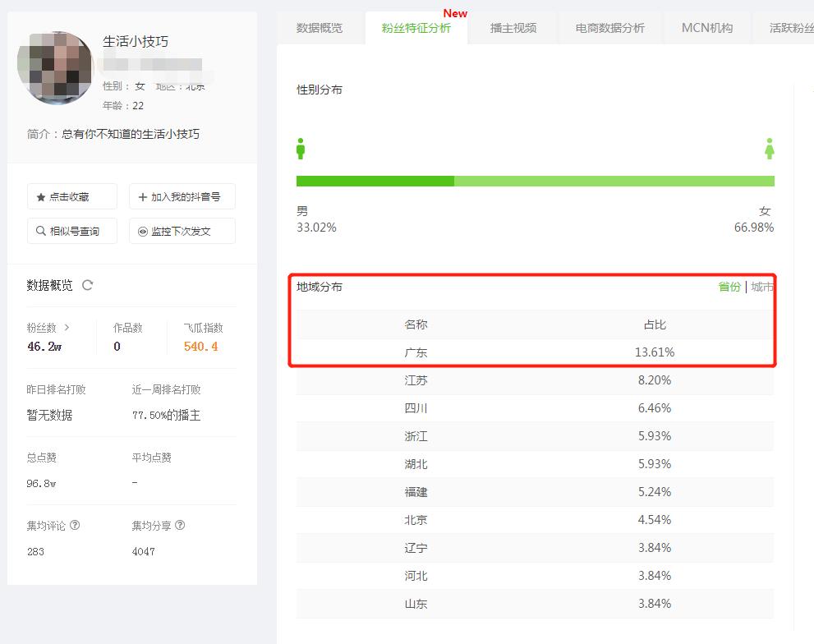
Task: Open the 电商数据分析 tab
Action: coord(609,25)
